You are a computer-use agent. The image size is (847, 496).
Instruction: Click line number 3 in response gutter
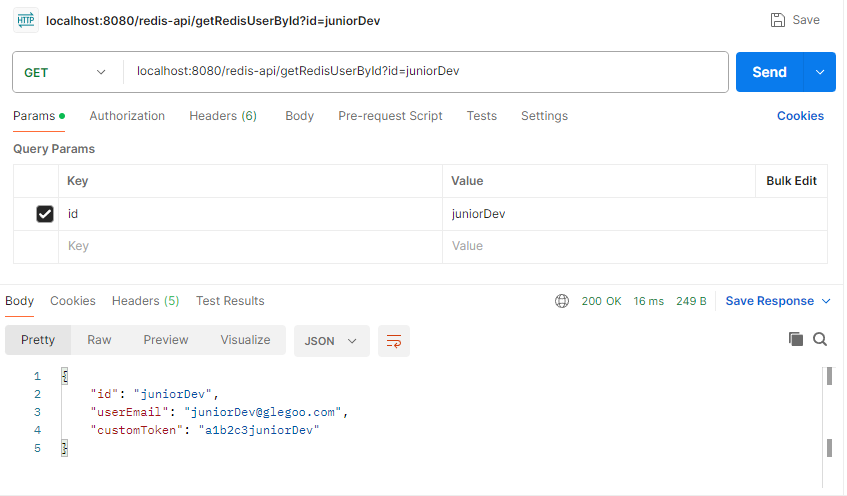click(x=37, y=412)
